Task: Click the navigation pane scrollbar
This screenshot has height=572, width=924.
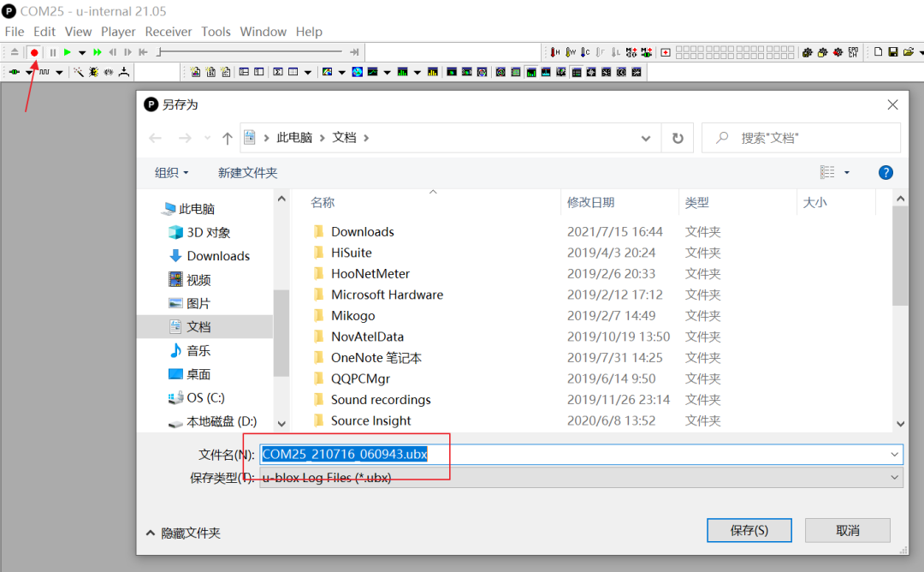Action: [x=281, y=332]
